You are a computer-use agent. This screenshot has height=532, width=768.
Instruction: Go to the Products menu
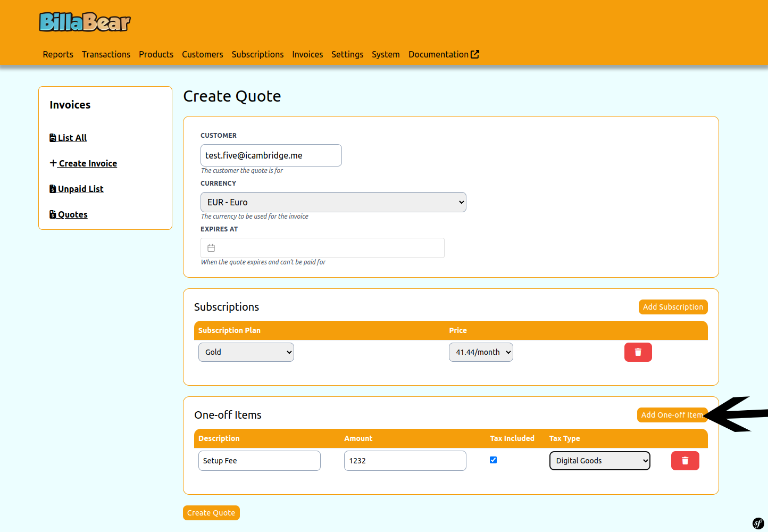(x=156, y=54)
